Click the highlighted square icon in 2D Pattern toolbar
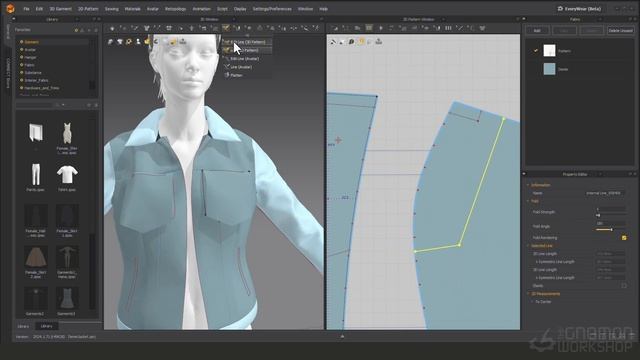The image size is (640, 360). coord(369,28)
